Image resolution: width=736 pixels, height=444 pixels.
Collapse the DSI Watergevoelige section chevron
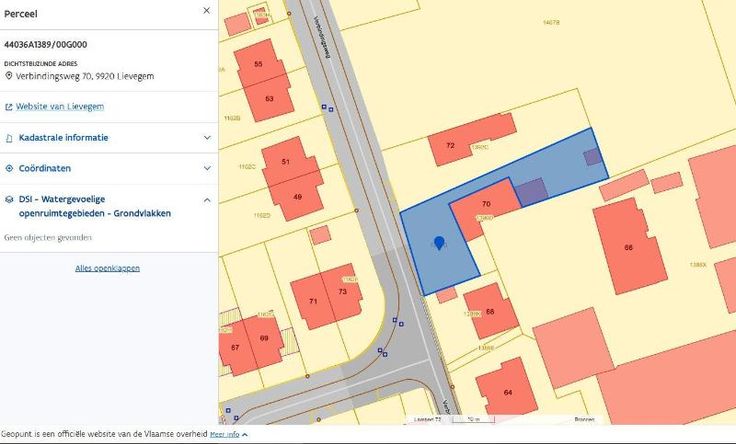tap(207, 200)
